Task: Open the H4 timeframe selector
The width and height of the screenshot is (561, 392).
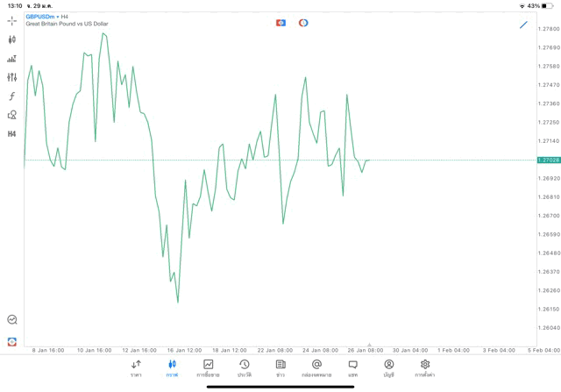Action: tap(11, 134)
